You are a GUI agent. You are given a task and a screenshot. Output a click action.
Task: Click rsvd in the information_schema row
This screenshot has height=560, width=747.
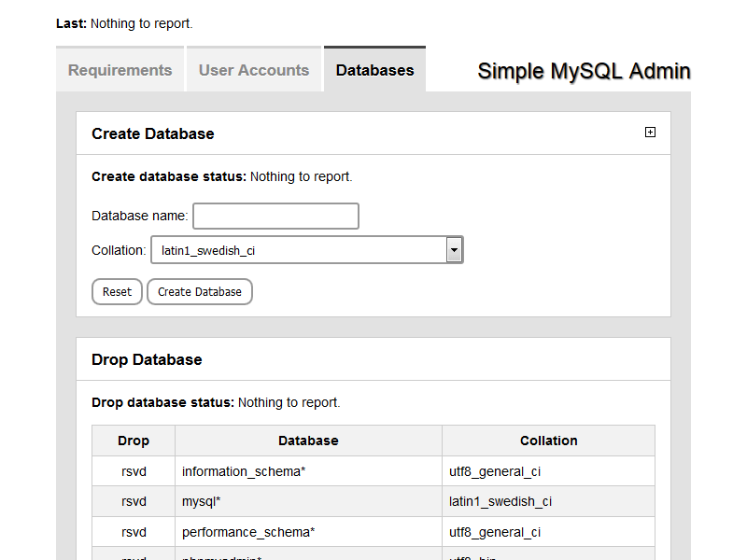[134, 471]
